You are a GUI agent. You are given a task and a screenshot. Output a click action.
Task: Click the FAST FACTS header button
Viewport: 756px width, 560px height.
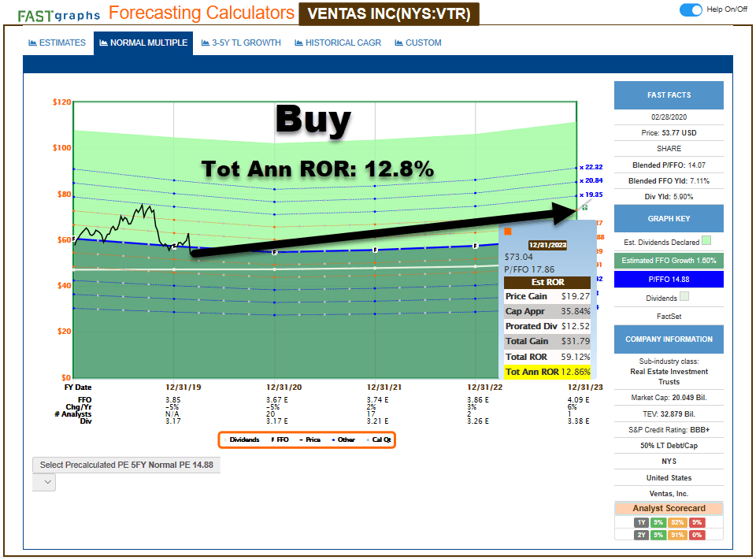point(669,95)
